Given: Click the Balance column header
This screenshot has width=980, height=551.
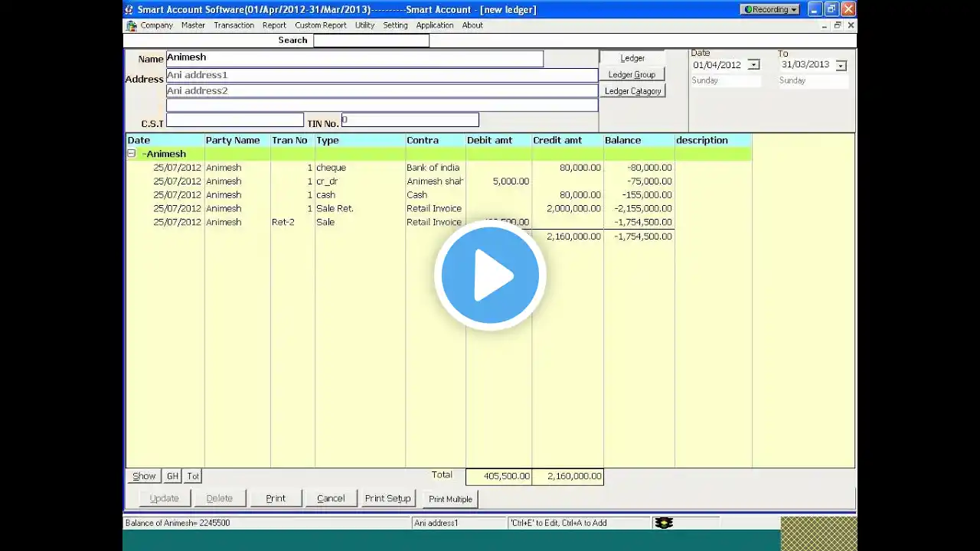Looking at the screenshot, I should 639,140.
